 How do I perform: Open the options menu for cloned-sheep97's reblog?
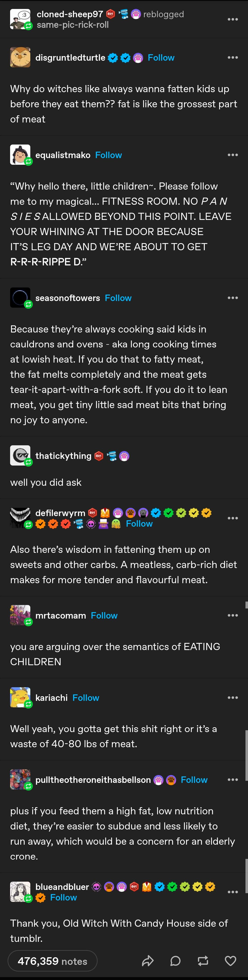pos(233,19)
